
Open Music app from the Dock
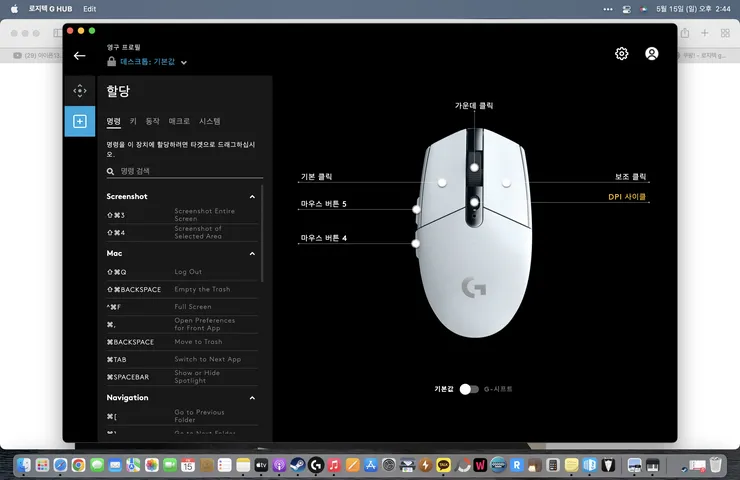point(334,465)
